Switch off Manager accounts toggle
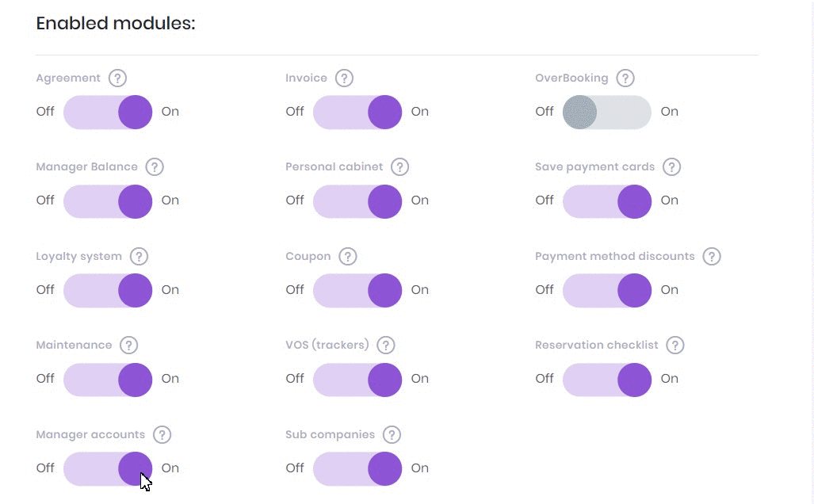 click(x=108, y=468)
